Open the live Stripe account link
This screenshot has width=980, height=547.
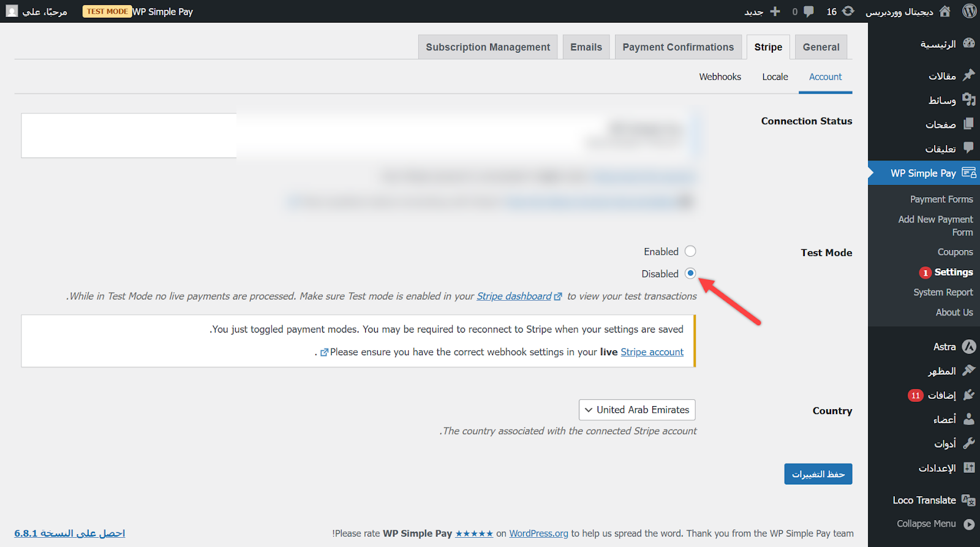point(652,352)
